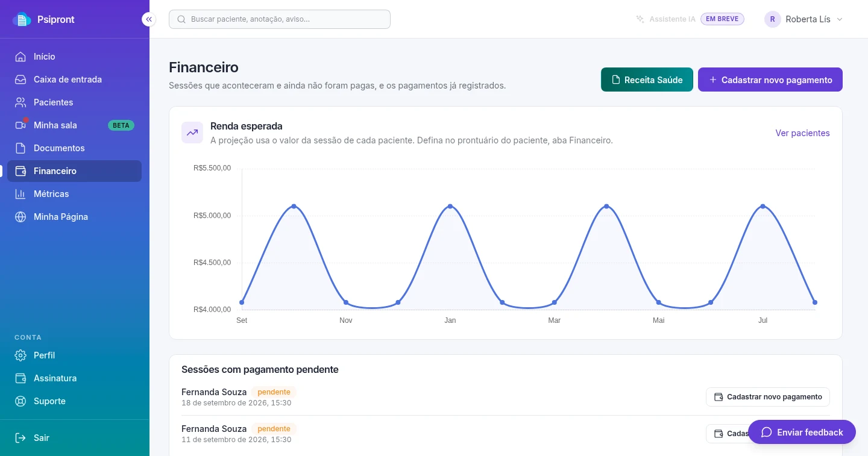Screen dimensions: 868x456
Task: Click the R$5.000,00 axis label
Action: tap(212, 216)
